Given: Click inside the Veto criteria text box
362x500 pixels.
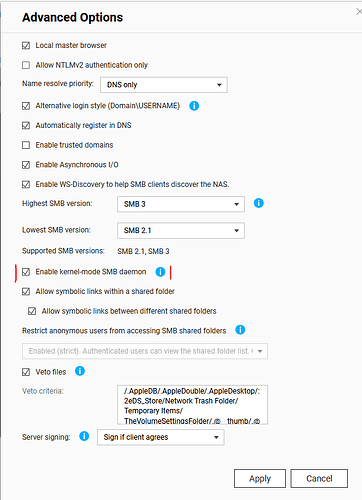Looking at the screenshot, I should [192, 405].
